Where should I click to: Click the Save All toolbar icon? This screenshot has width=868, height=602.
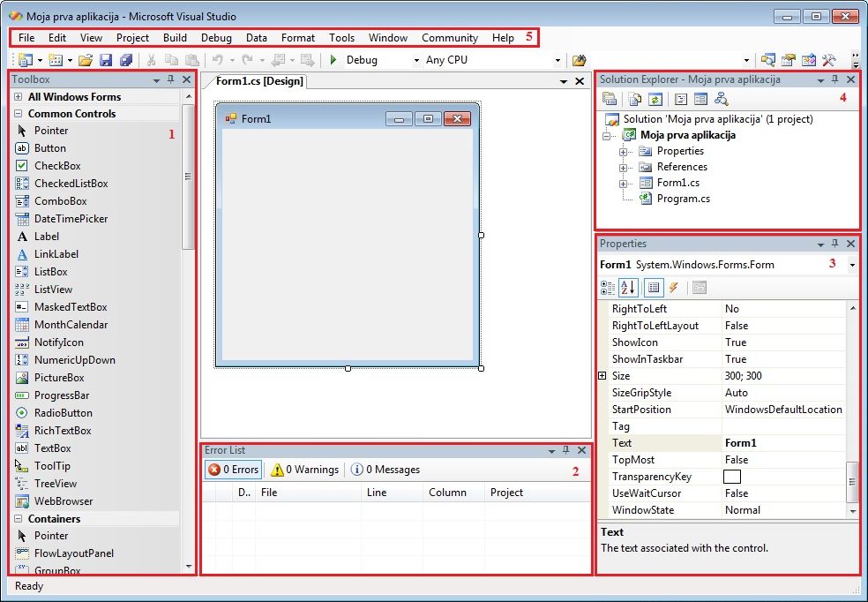126,60
